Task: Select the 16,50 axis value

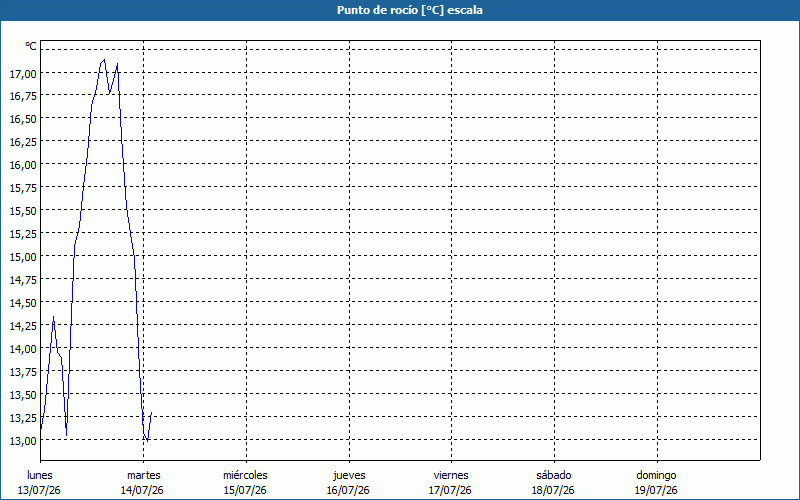Action: (23, 118)
